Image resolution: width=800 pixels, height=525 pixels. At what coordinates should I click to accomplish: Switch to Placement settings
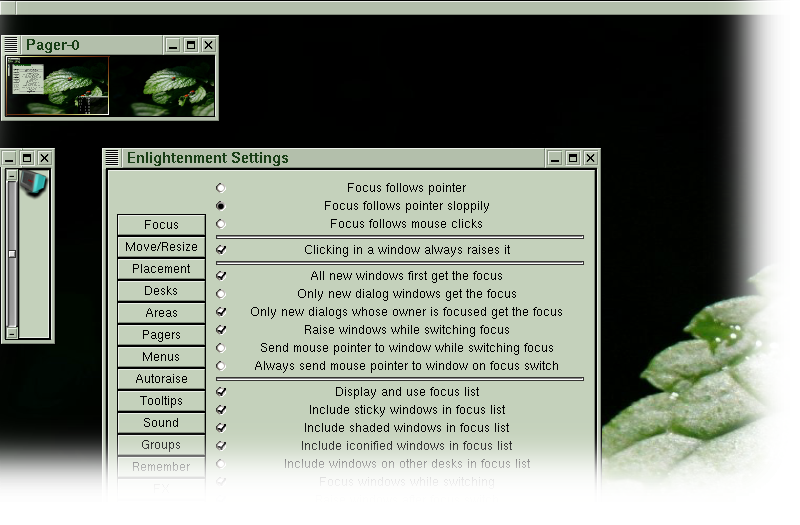(161, 269)
